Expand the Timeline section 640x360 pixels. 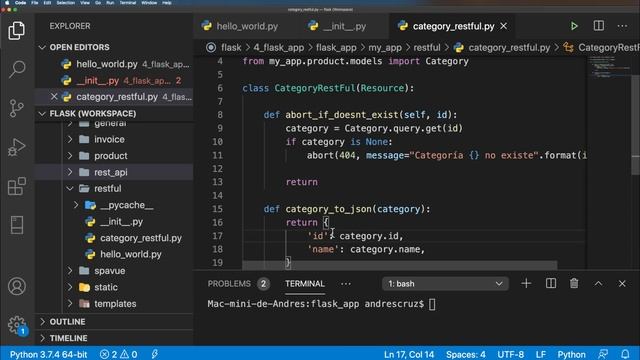pos(42,338)
